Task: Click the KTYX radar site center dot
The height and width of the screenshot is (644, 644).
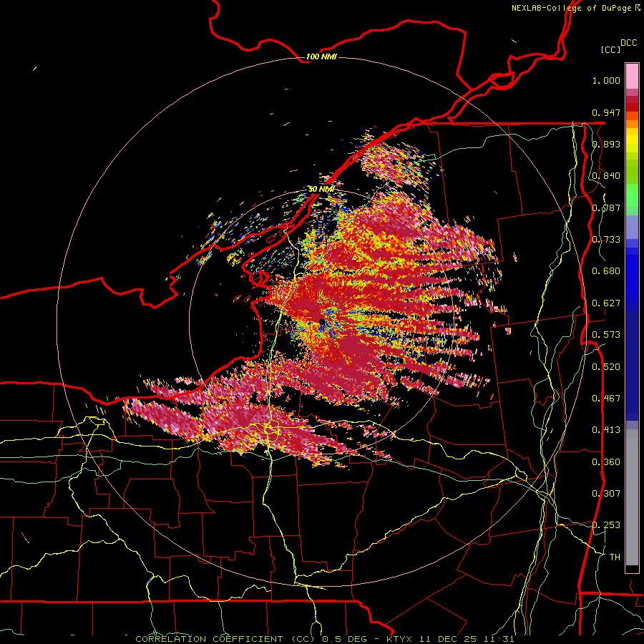Action: pyautogui.click(x=322, y=322)
